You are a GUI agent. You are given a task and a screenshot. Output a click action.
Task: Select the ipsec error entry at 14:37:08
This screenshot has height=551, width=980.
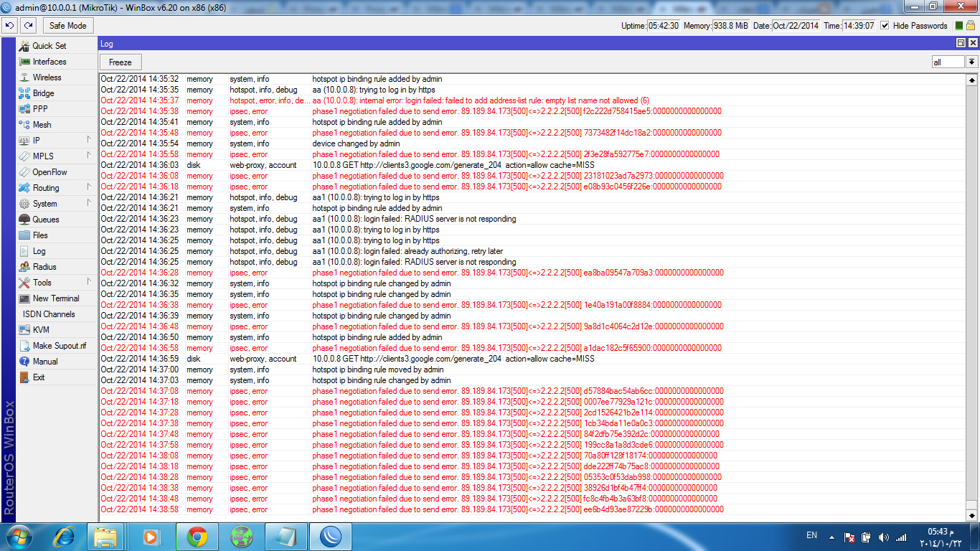tap(532, 391)
